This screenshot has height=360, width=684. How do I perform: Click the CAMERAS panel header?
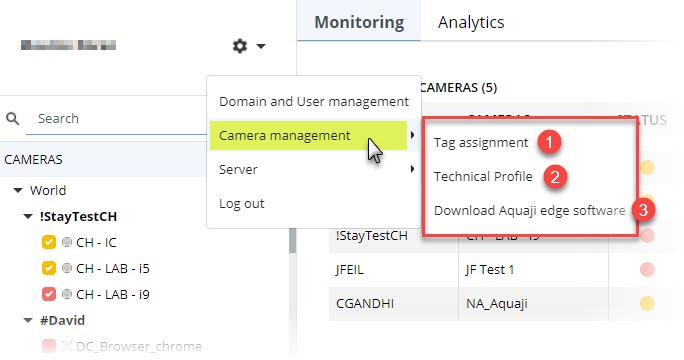(x=103, y=159)
